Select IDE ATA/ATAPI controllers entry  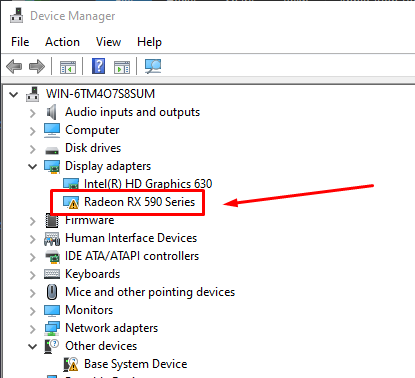coord(132,256)
